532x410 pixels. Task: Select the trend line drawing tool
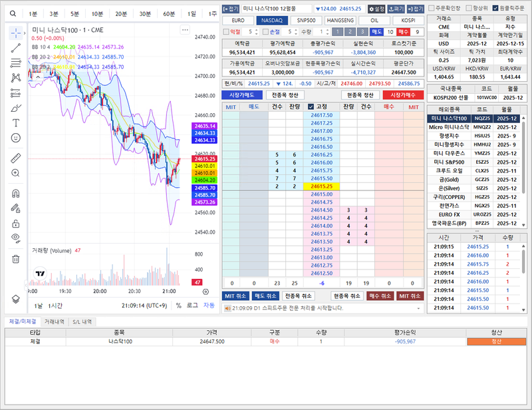[x=16, y=47]
